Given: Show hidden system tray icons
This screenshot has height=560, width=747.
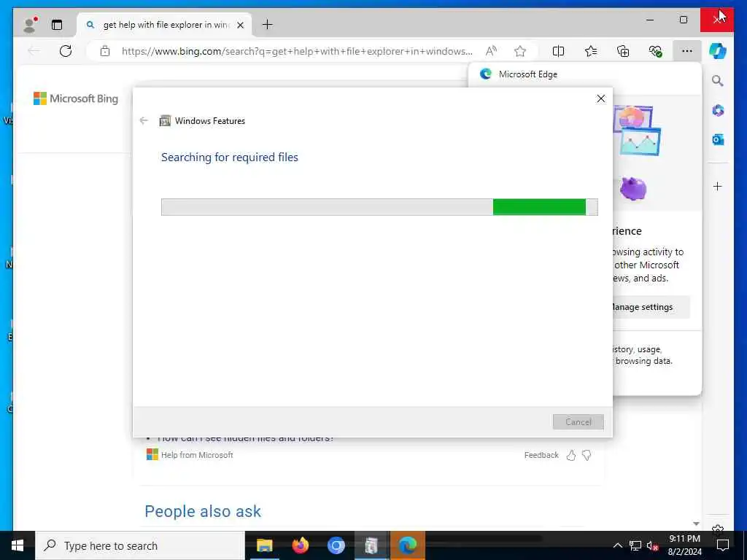Looking at the screenshot, I should (x=617, y=545).
